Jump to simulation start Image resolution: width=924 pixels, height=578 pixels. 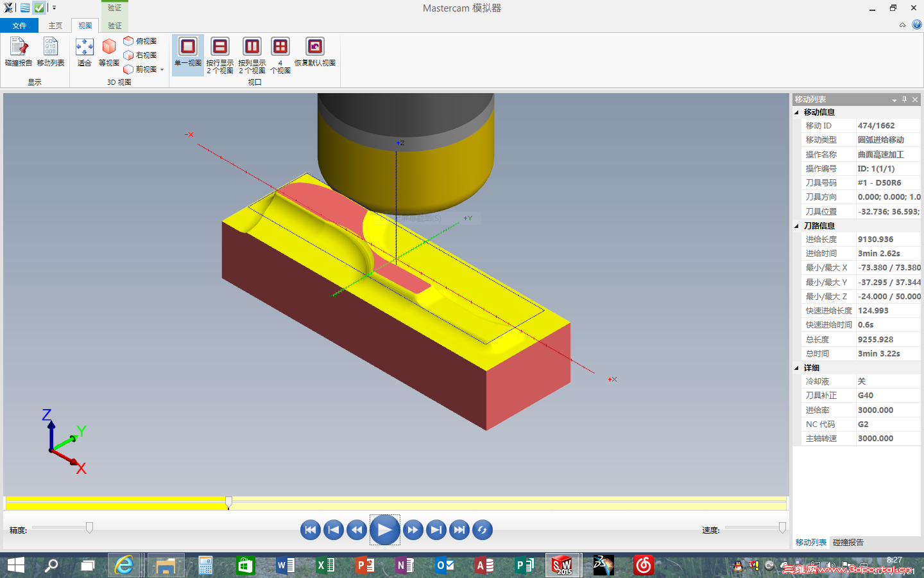[311, 530]
